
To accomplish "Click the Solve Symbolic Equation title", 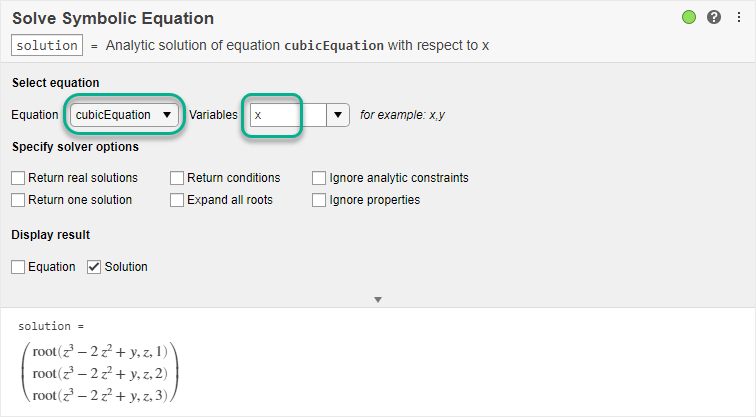I will pos(113,18).
